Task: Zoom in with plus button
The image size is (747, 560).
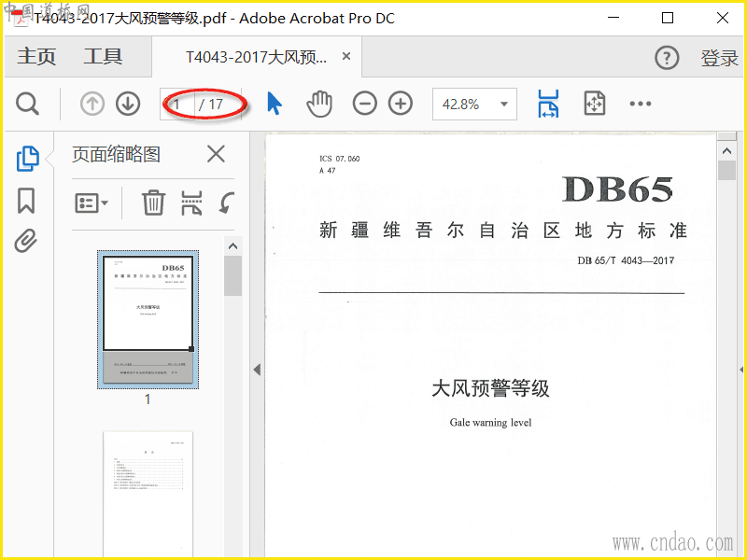Action: [401, 104]
